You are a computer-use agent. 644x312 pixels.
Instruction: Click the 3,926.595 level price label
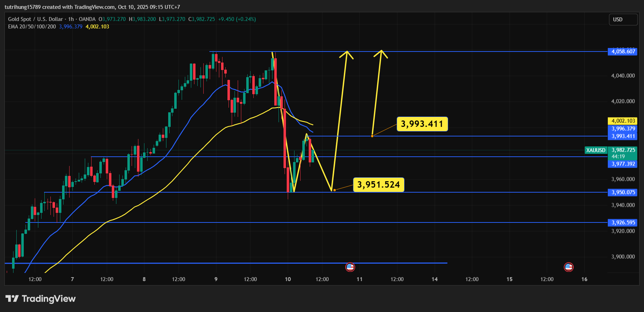click(x=623, y=223)
